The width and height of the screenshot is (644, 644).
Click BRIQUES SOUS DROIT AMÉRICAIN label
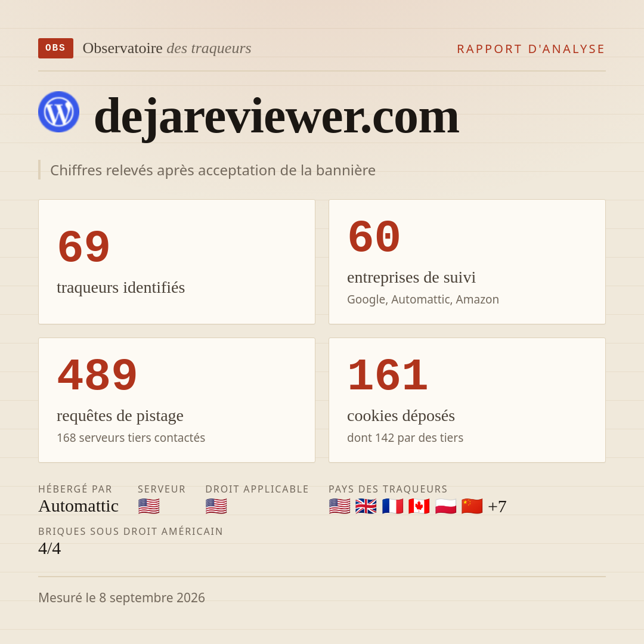point(131,531)
